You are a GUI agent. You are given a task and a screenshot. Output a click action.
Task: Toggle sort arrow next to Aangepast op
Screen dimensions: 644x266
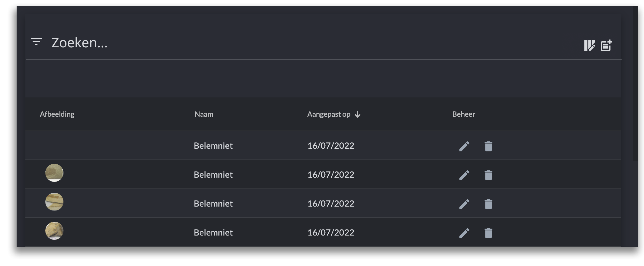[x=358, y=114]
